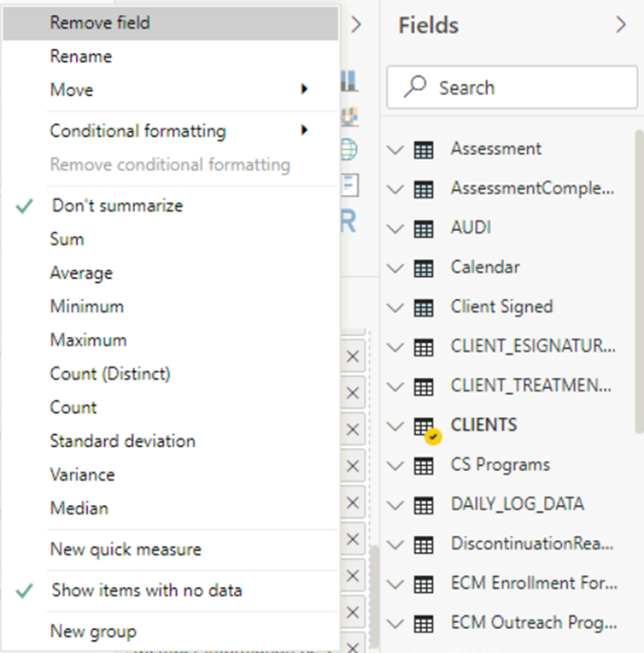Select the plain Count aggregation
This screenshot has height=653, width=644.
(170, 408)
